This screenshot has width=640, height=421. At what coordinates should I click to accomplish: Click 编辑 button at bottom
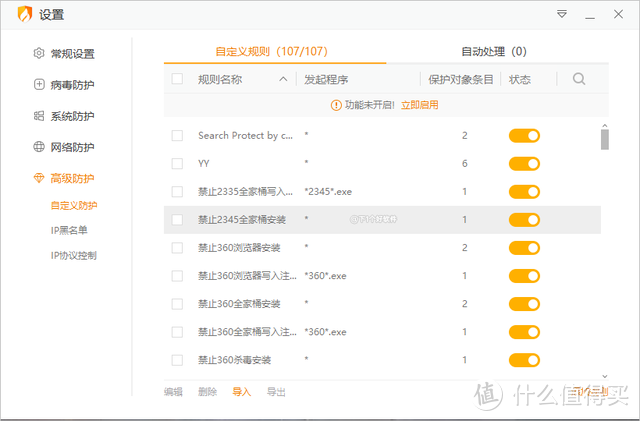coord(173,392)
